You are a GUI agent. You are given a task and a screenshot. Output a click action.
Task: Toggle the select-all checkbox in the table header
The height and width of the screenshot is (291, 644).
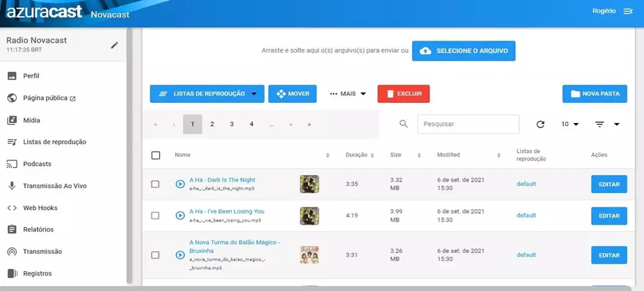pyautogui.click(x=155, y=155)
